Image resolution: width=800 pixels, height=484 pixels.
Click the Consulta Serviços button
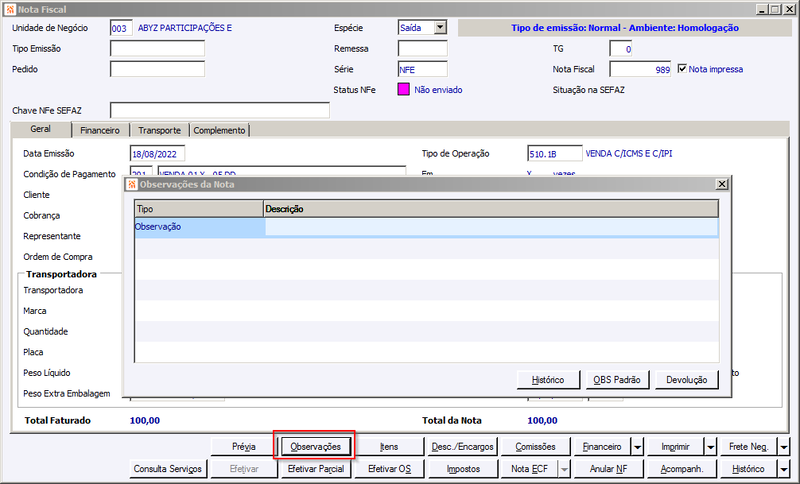click(168, 469)
